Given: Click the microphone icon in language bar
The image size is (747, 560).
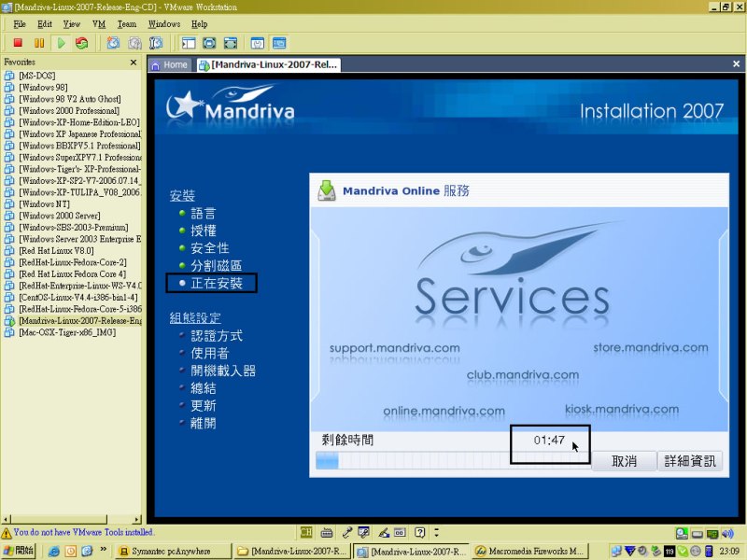Looking at the screenshot, I should click(x=346, y=532).
